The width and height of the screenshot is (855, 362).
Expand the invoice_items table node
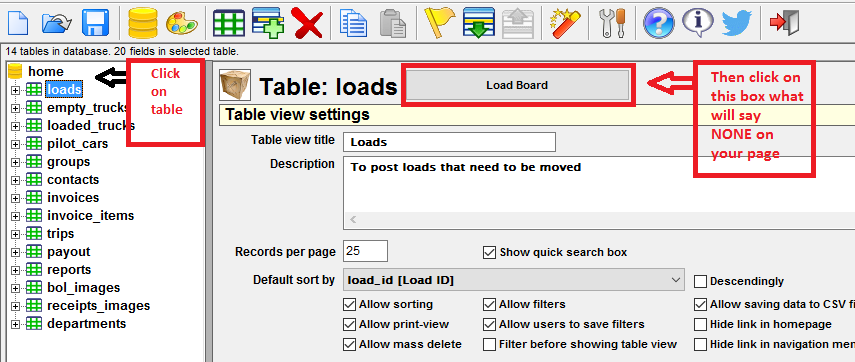15,216
